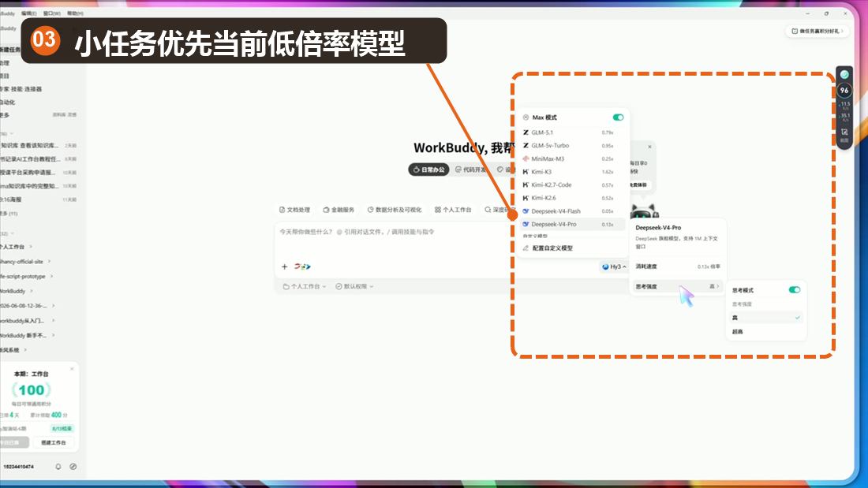Expand the 个人工作台 sidebar project
The width and height of the screenshot is (868, 488).
16,247
